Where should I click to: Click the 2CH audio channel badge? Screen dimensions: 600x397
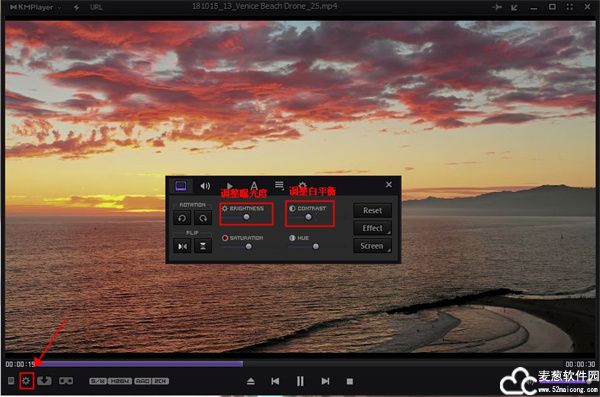(x=160, y=381)
